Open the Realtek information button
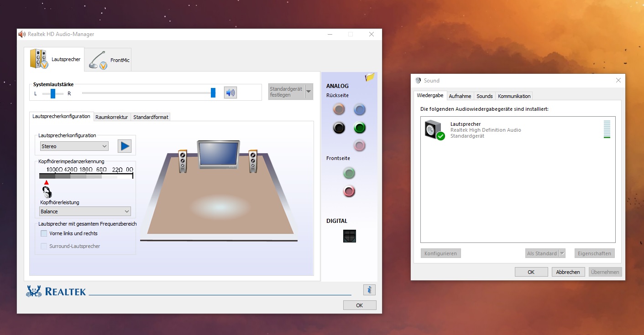The image size is (644, 335). point(369,289)
